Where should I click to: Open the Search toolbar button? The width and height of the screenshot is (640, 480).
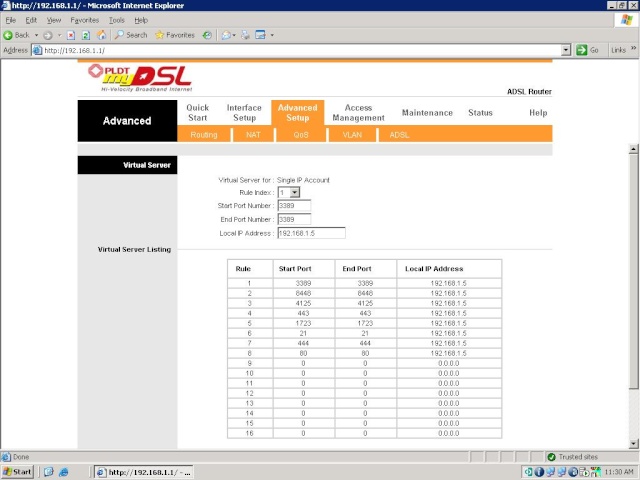131,35
